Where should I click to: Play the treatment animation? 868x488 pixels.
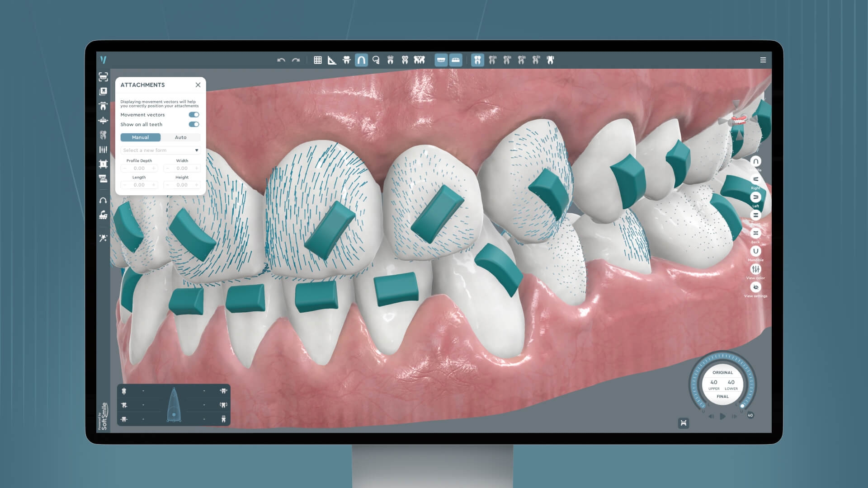coord(722,417)
